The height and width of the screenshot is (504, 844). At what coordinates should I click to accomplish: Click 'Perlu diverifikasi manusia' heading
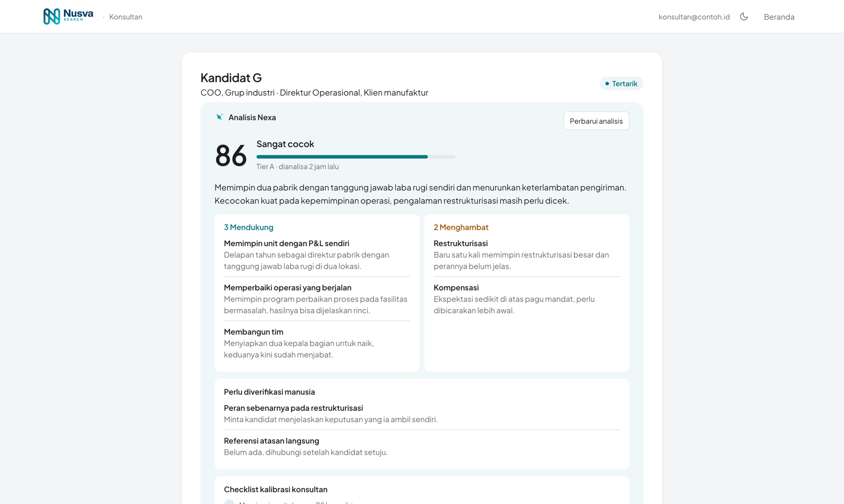[269, 392]
